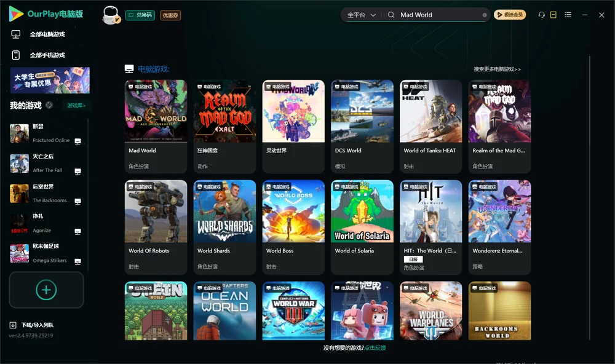
Task: Open the 灵动世界 game card
Action: tap(293, 127)
